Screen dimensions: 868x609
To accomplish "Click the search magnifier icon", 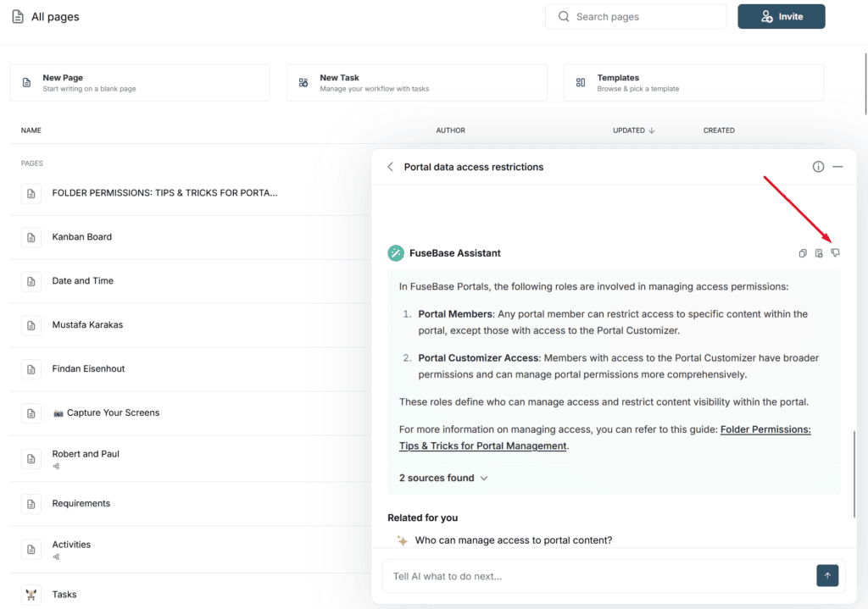I will click(x=564, y=17).
